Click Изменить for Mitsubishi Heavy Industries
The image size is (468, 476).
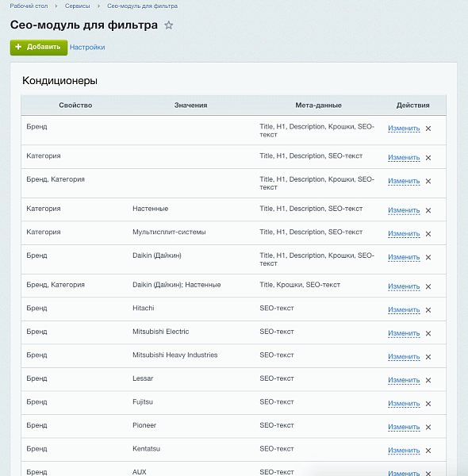[x=404, y=357]
